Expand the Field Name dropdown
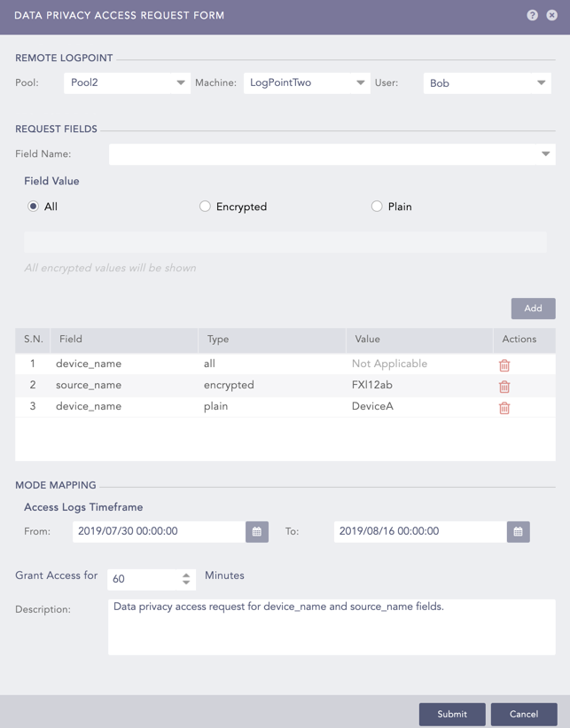 coord(332,154)
